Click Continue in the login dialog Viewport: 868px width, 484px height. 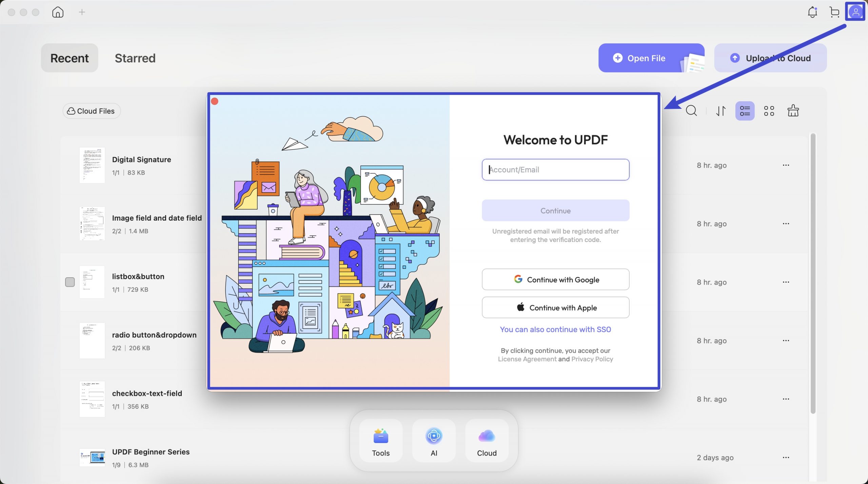pyautogui.click(x=555, y=210)
